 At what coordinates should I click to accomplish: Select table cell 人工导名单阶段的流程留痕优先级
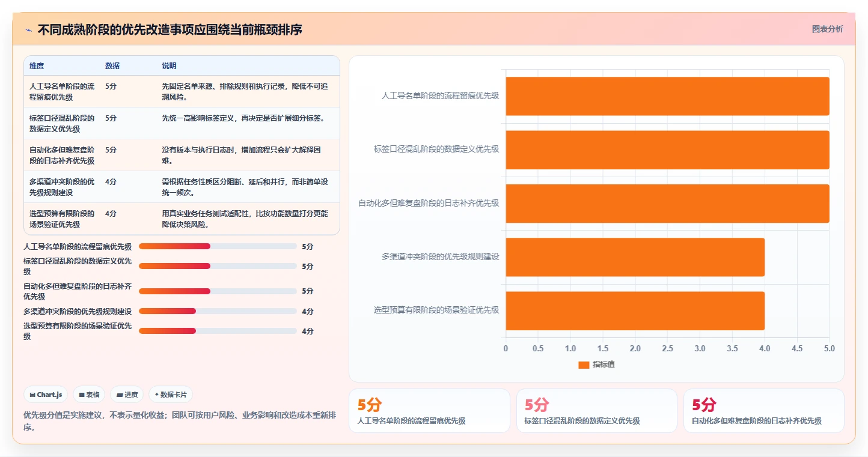click(x=63, y=91)
